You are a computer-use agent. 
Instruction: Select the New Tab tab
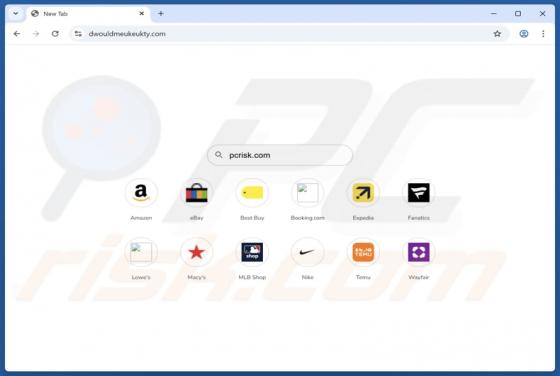88,14
